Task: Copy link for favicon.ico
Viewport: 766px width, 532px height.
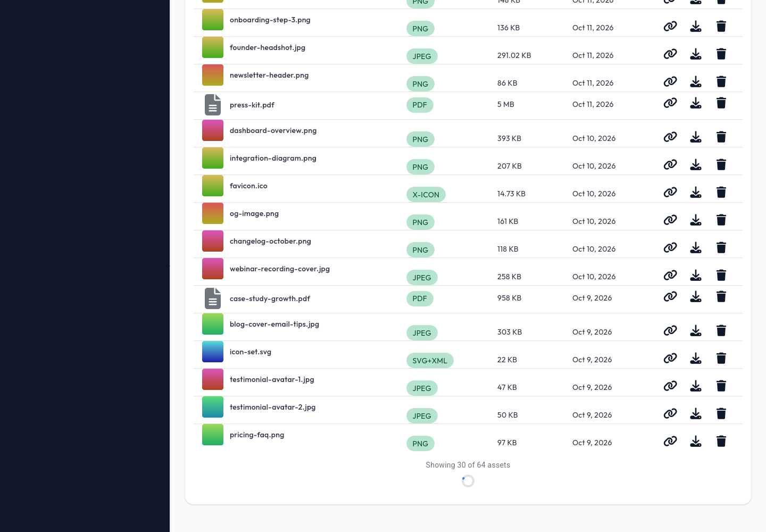Action: tap(670, 192)
